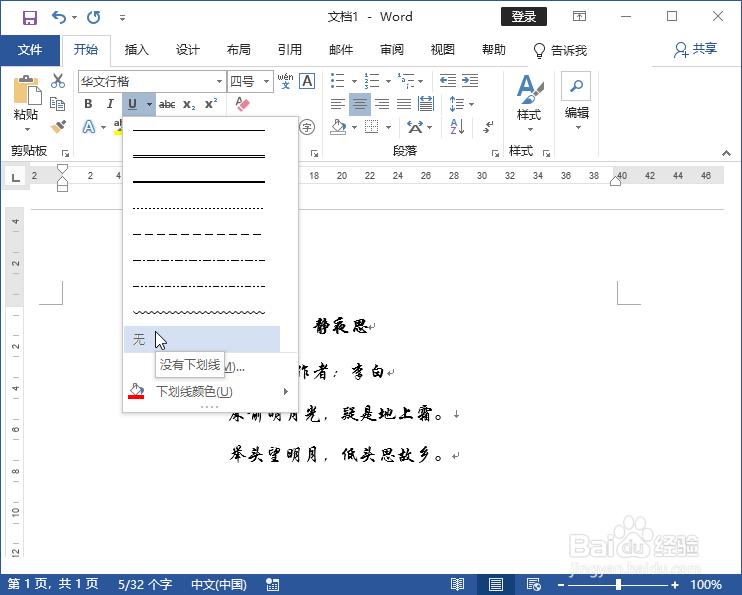Open the 文件 tab
Screen dimensions: 742x595
(30, 50)
